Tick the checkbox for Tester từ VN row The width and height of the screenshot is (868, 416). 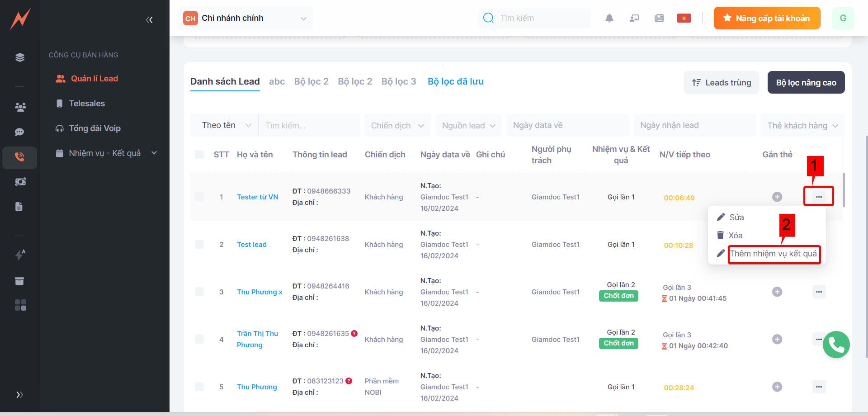199,197
